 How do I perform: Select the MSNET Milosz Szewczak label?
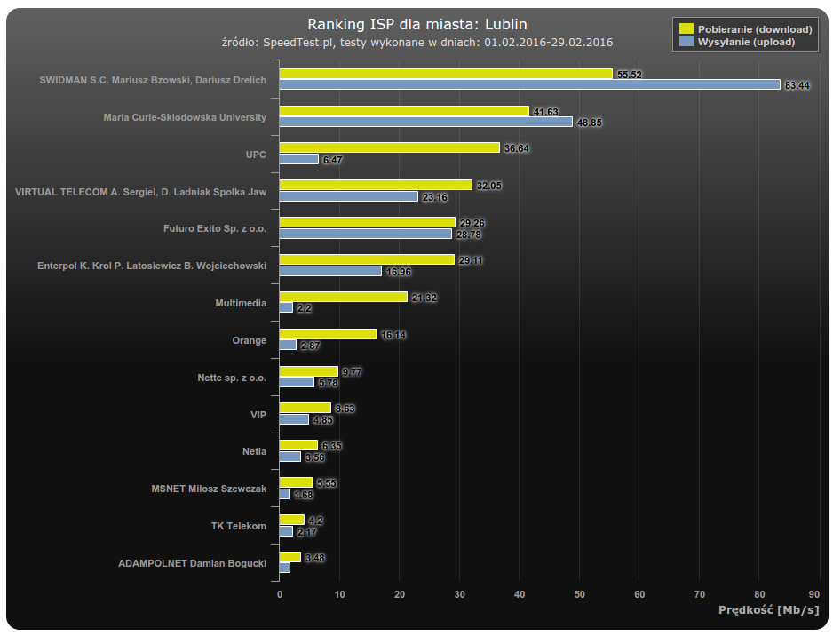(209, 489)
